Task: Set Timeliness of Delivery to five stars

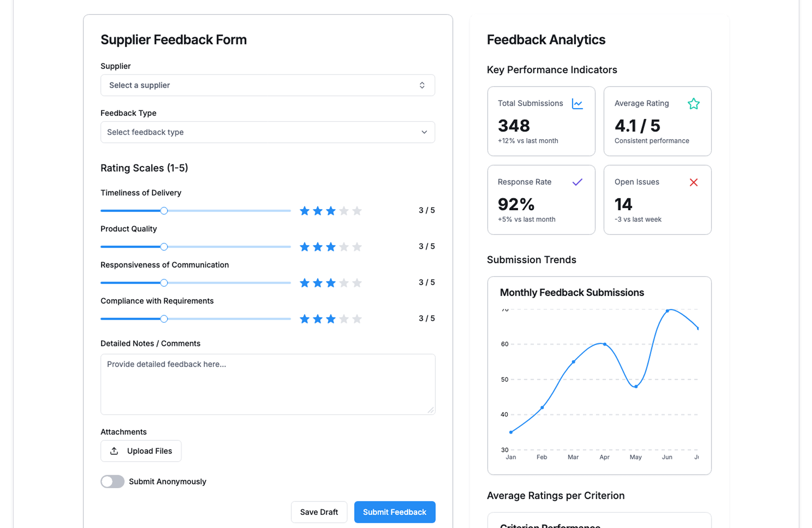Action: 357,211
